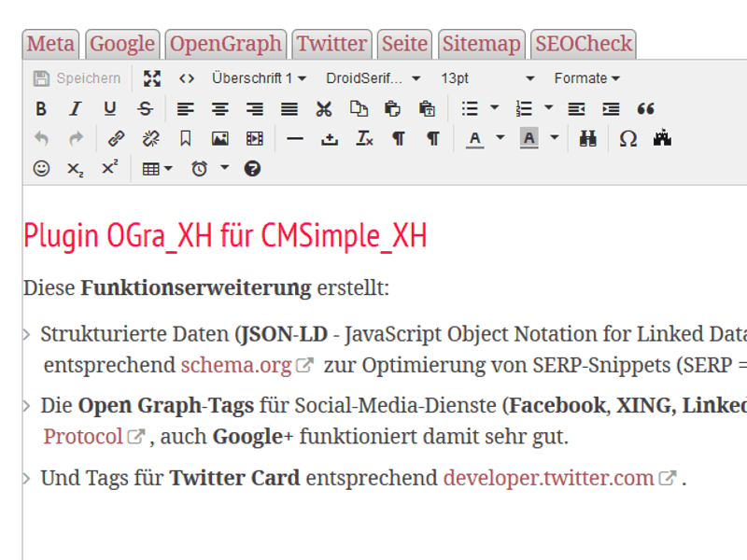Insert an emoticon smiley
The height and width of the screenshot is (560, 747).
41,169
